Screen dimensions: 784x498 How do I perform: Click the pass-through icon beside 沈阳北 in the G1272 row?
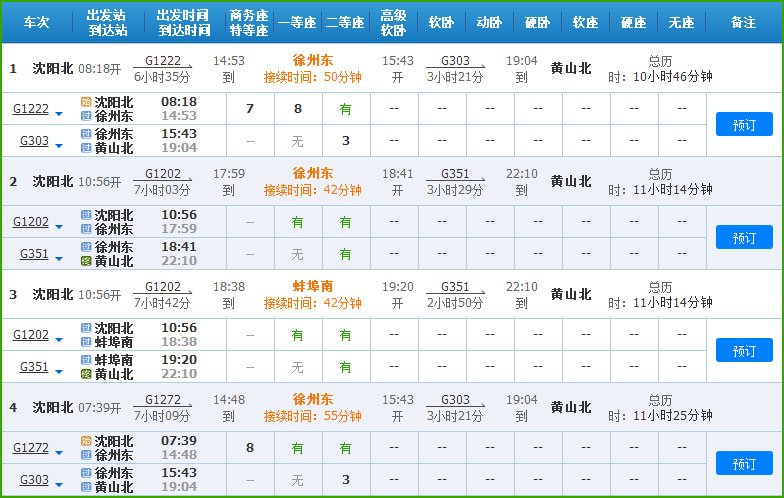86,441
